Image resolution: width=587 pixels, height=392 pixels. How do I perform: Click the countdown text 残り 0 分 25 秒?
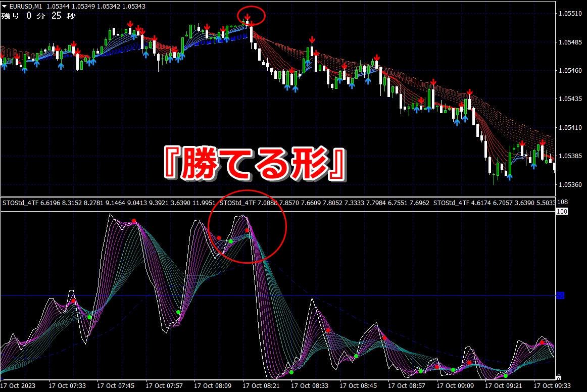(x=38, y=16)
